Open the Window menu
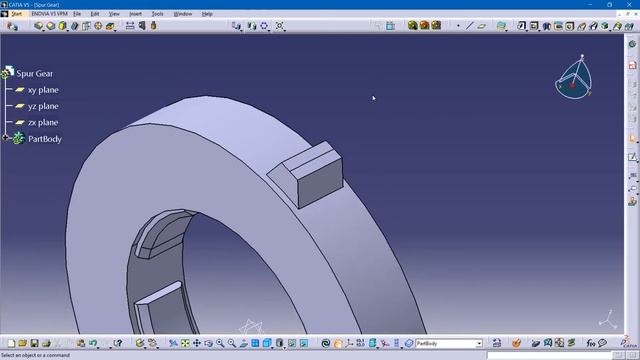640x360 pixels. tap(182, 14)
